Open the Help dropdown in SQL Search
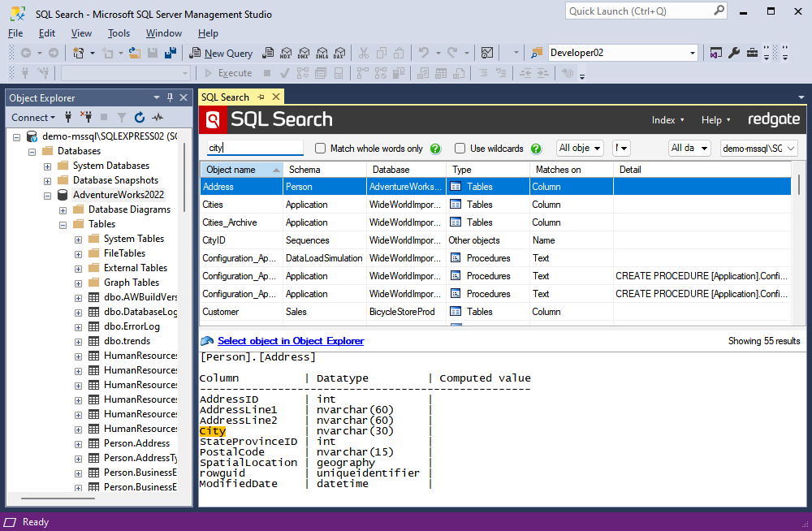 point(715,119)
